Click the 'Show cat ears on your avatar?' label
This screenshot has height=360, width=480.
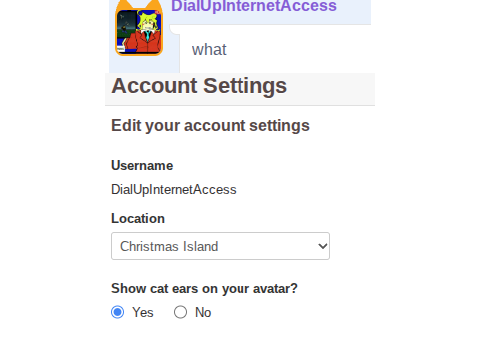204,289
